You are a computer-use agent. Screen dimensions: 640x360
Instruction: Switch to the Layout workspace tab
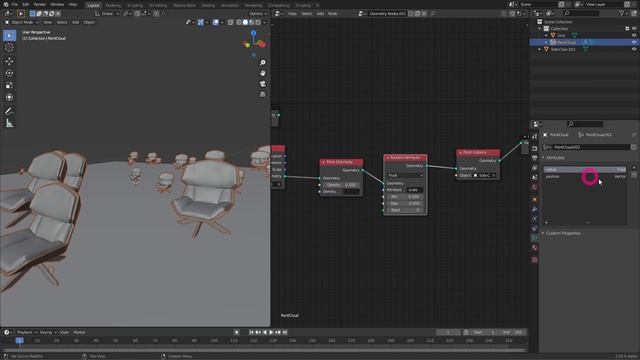(93, 5)
